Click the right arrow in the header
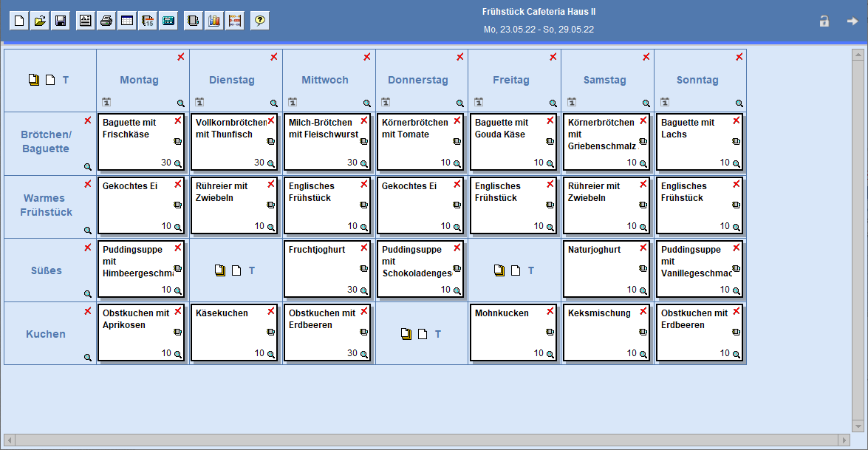The image size is (868, 450). (852, 21)
